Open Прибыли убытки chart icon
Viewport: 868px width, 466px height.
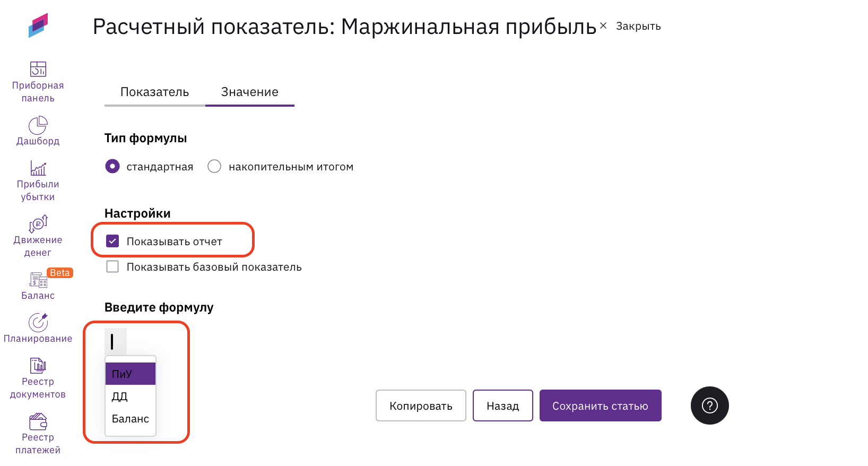click(38, 168)
